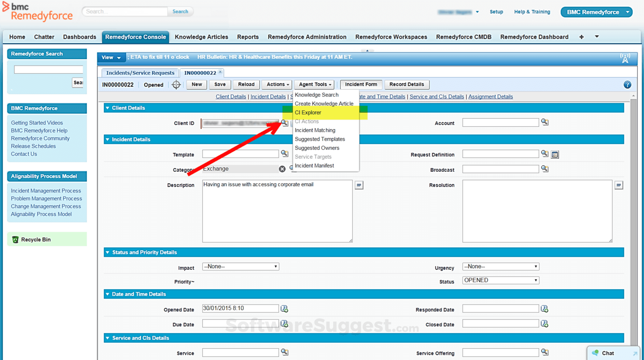
Task: Click the Record Details button
Action: [407, 84]
